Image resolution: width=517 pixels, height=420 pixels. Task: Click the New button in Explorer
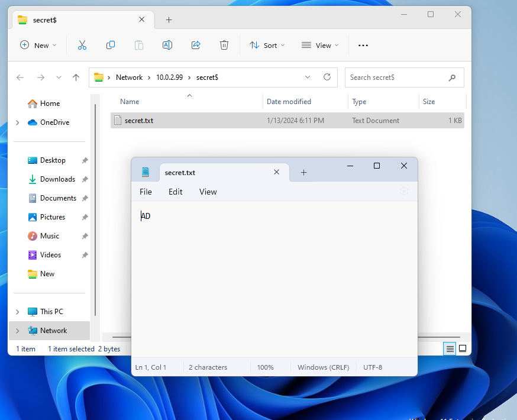click(x=38, y=46)
